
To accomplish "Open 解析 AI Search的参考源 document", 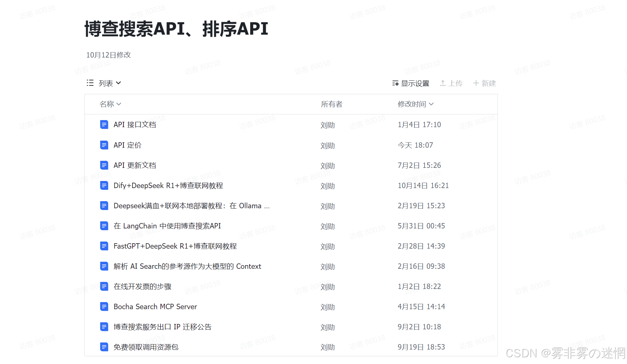I will [187, 266].
